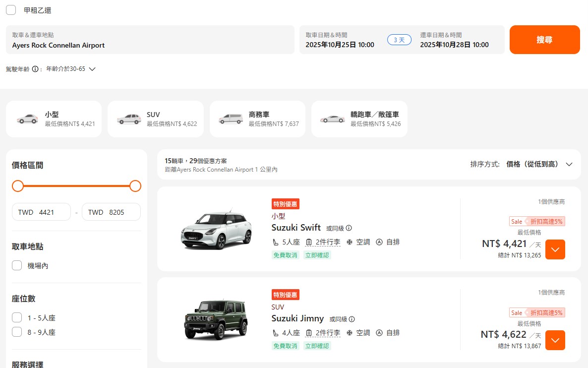Viewport: 588px width, 368px height.
Task: Click info icon next to Suzuki Jimny 或同級
Action: click(352, 319)
